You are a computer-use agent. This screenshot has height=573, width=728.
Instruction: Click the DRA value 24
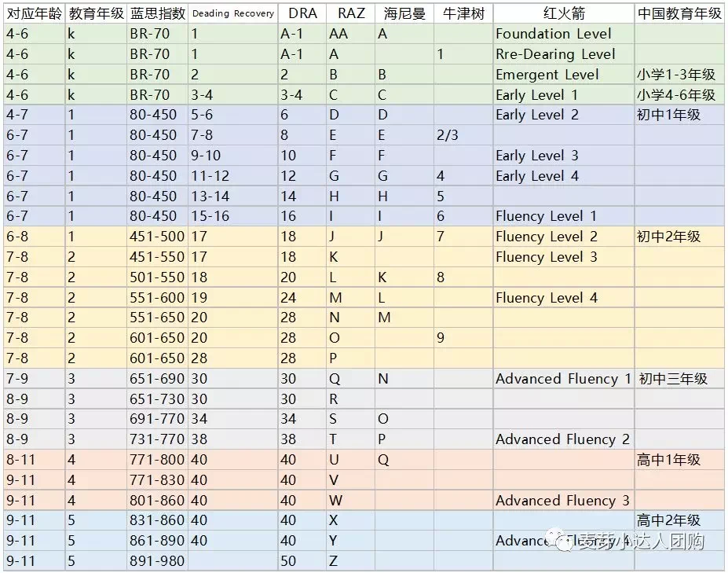[x=302, y=297]
